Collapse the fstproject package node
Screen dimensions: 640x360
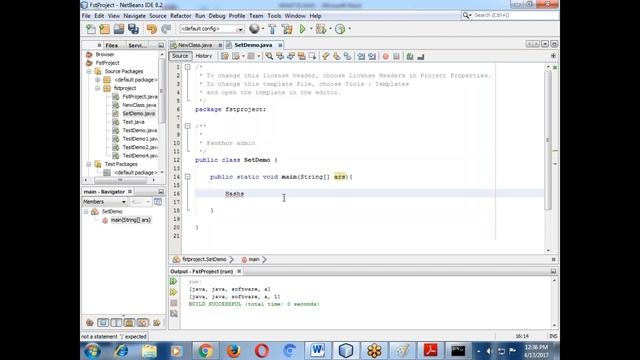click(98, 88)
